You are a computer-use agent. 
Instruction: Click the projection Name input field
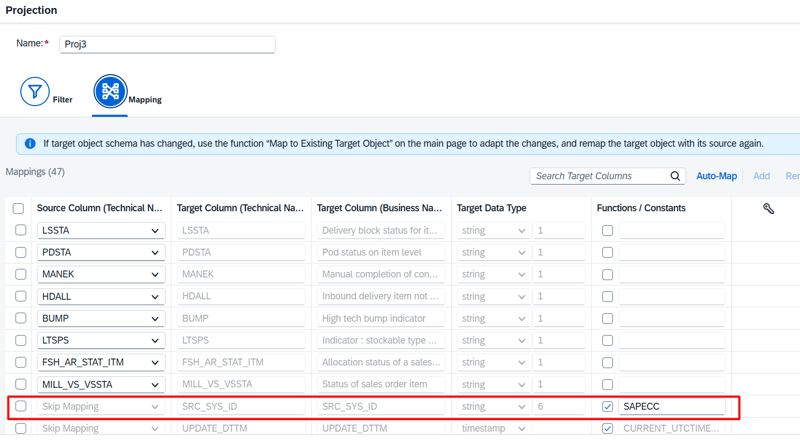tap(167, 44)
